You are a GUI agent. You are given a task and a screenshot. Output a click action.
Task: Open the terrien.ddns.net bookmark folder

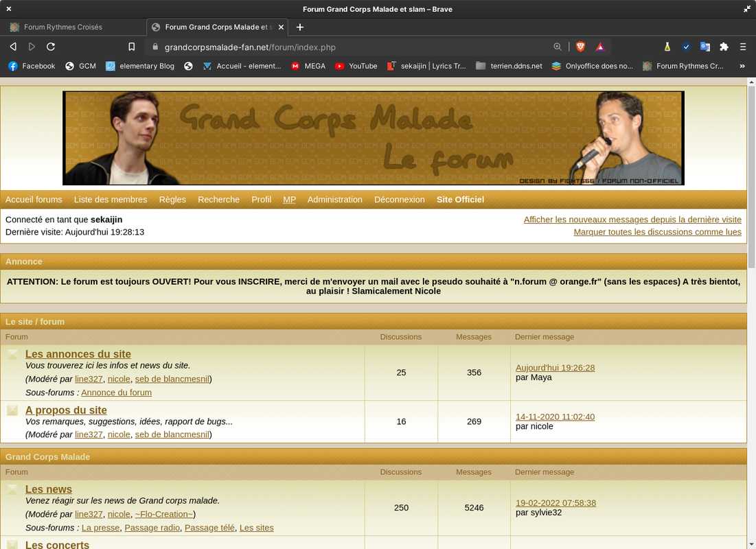point(509,66)
